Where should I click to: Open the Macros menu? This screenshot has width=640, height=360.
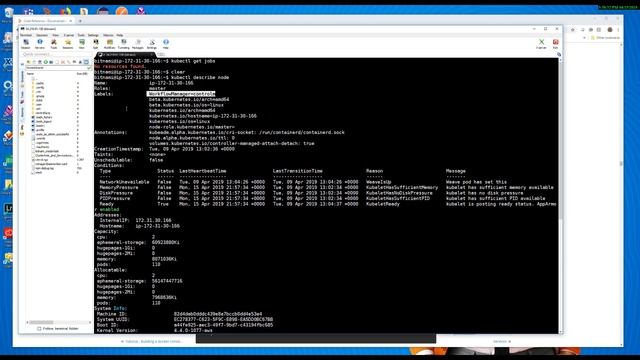108,35
